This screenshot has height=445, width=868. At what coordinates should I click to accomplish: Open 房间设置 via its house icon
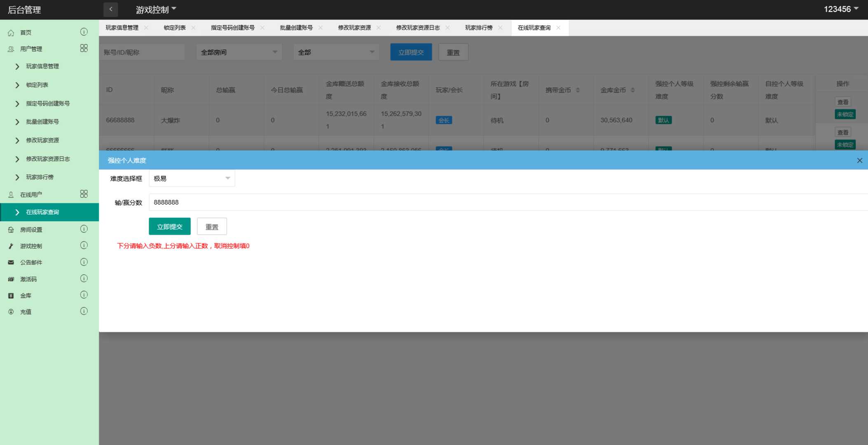pos(11,230)
